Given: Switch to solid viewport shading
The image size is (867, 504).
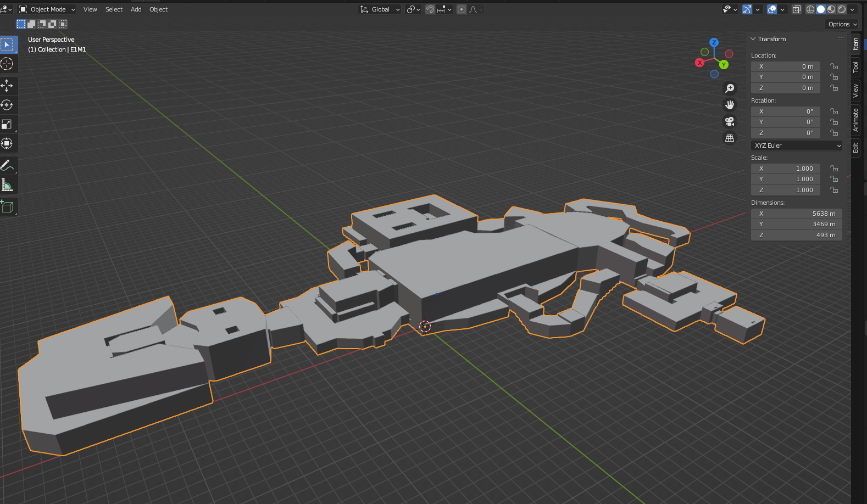Looking at the screenshot, I should (821, 9).
